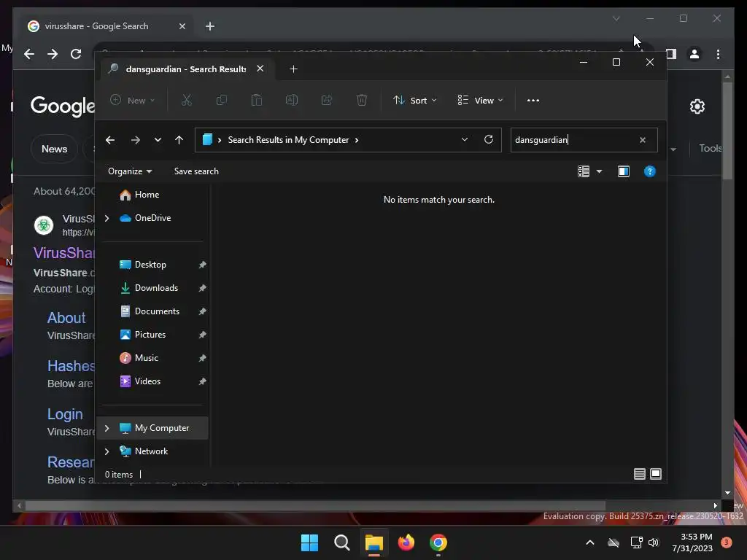Clear the dansguardian search text
The width and height of the screenshot is (747, 560).
[x=642, y=140]
